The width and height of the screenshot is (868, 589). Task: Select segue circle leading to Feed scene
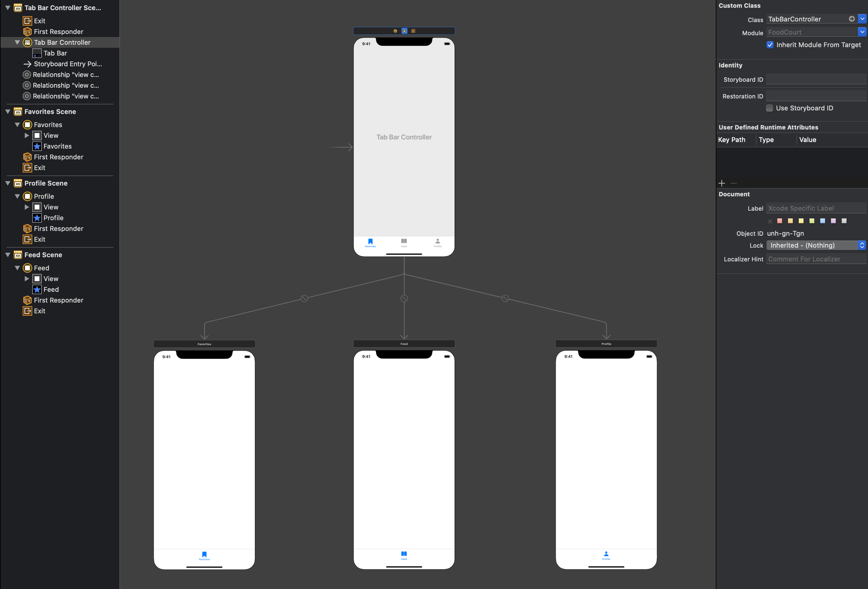404,299
